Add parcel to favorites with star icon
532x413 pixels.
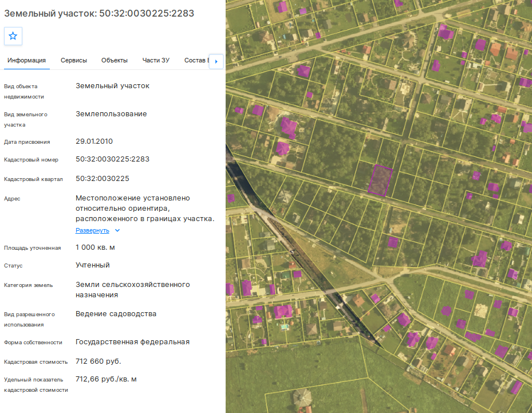click(x=13, y=36)
